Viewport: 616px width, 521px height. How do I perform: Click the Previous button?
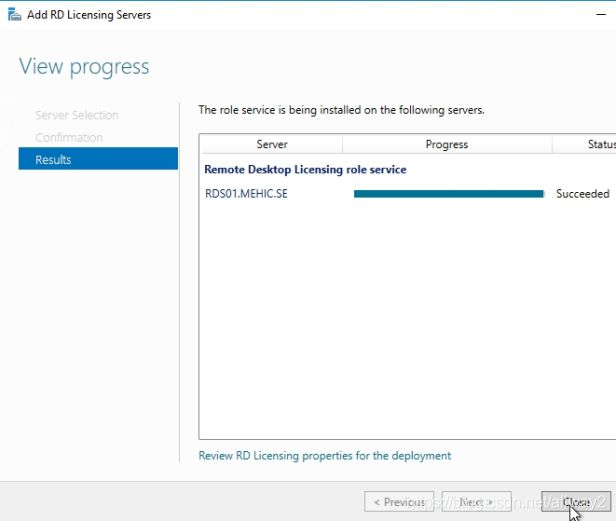[399, 502]
